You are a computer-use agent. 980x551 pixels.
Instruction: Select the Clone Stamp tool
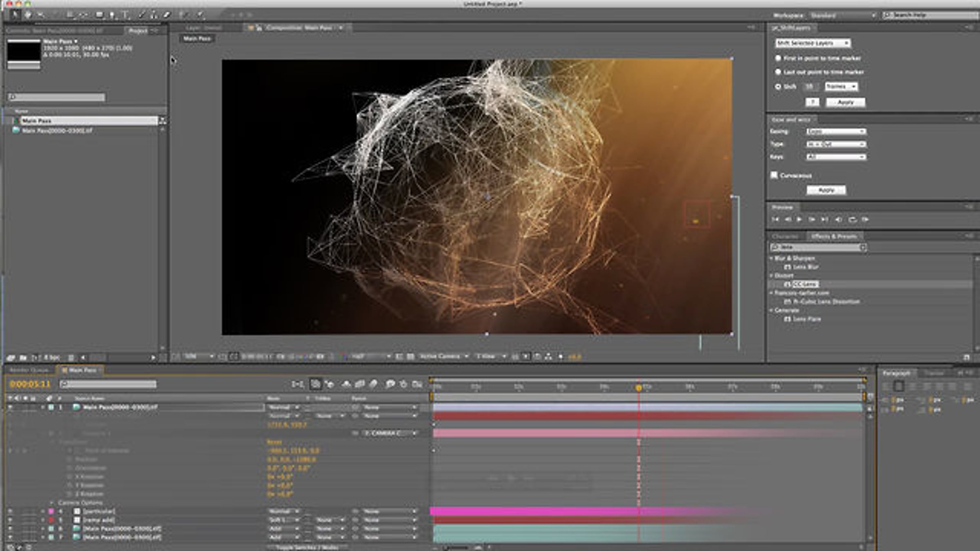154,15
